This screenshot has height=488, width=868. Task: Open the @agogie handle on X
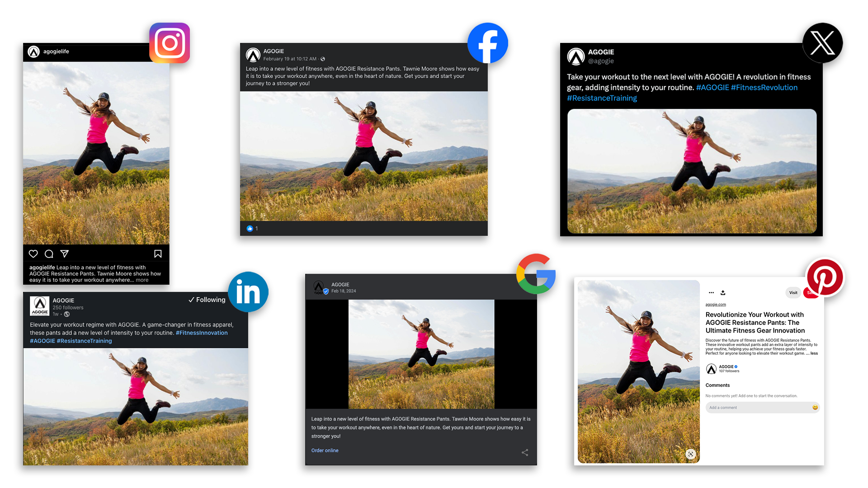click(x=601, y=61)
